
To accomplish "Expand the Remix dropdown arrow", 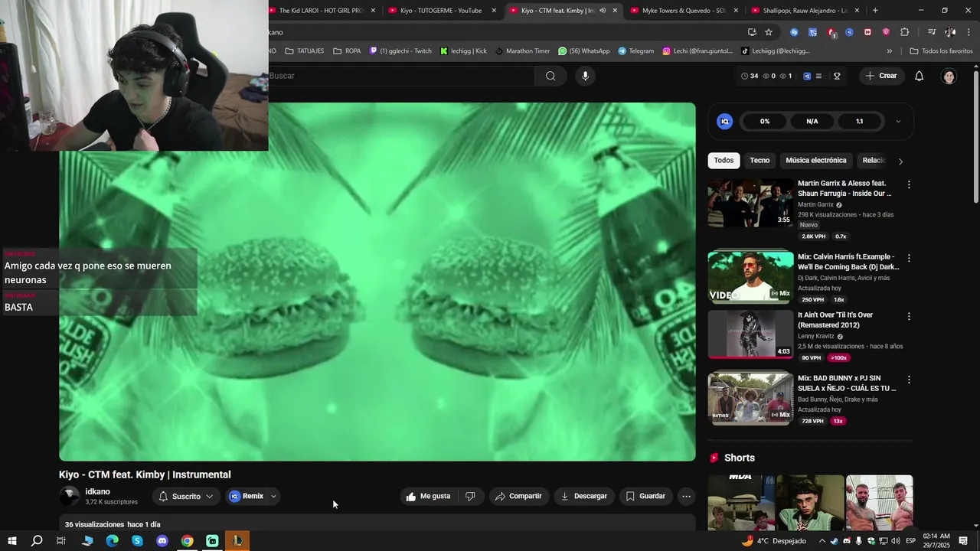I will [273, 497].
